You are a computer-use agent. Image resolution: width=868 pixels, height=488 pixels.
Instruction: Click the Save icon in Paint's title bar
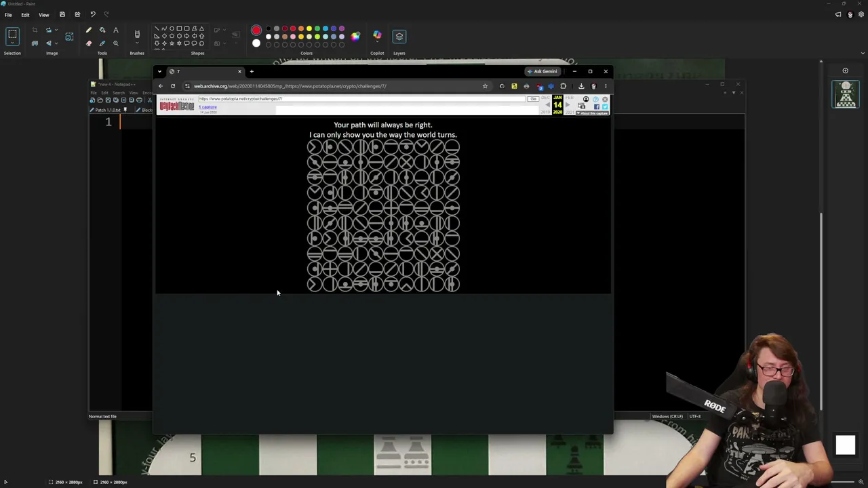tap(62, 14)
